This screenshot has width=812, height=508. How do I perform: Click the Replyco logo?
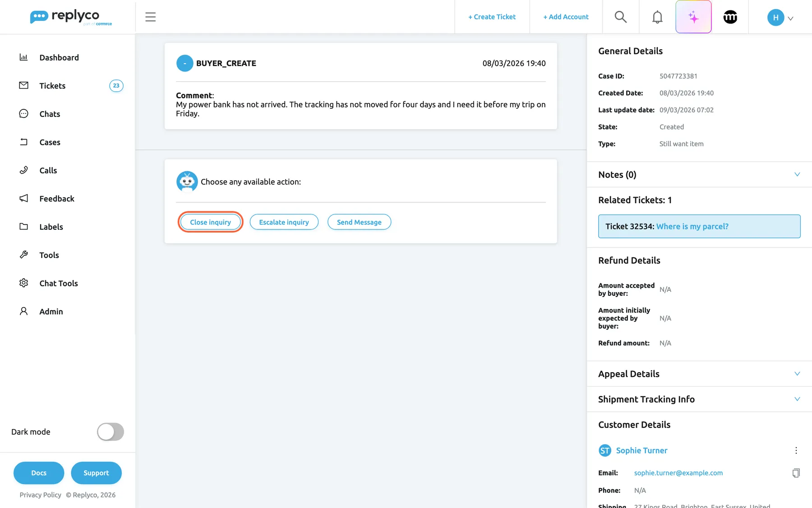click(x=71, y=17)
